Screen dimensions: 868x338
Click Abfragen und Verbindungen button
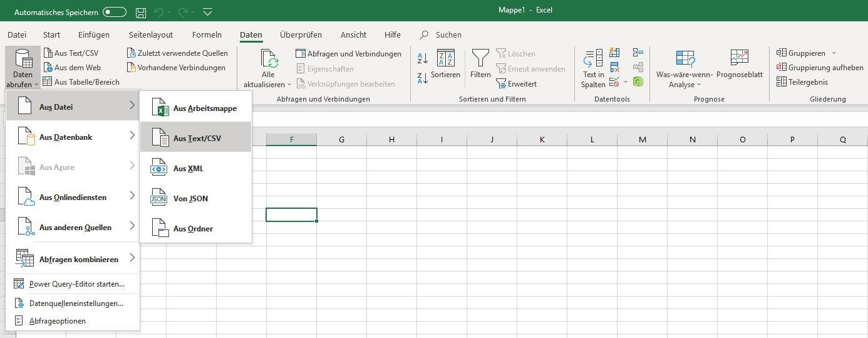click(348, 53)
